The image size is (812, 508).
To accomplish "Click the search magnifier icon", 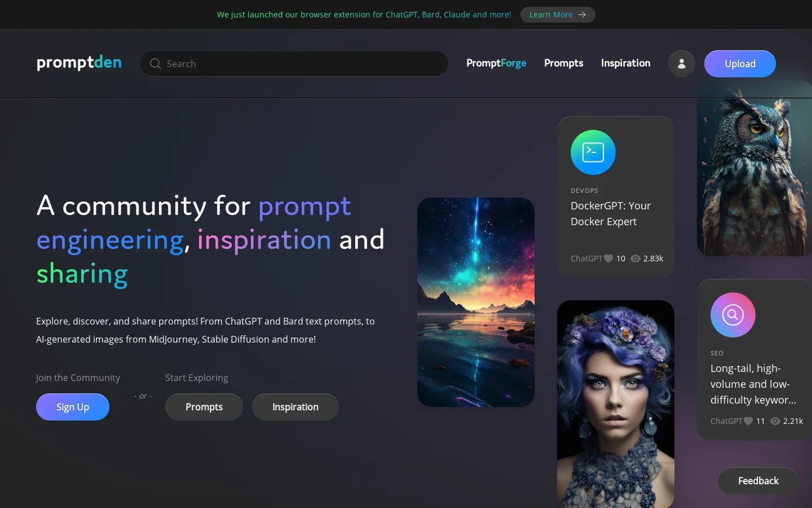I will click(x=156, y=64).
